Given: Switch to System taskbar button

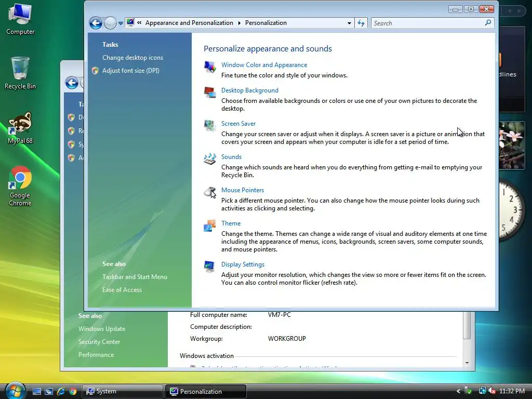Looking at the screenshot, I should [x=122, y=391].
